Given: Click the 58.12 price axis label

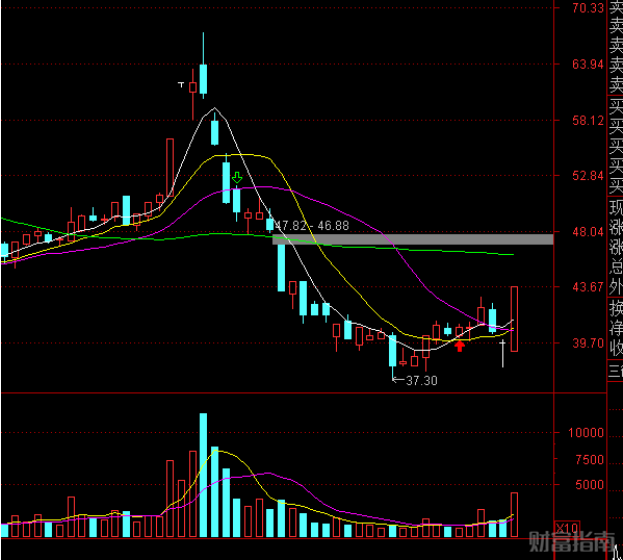Looking at the screenshot, I should pyautogui.click(x=588, y=120).
